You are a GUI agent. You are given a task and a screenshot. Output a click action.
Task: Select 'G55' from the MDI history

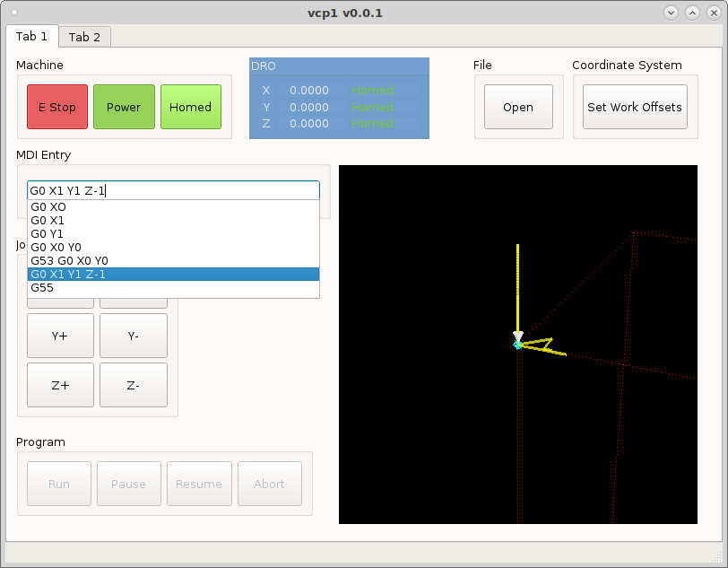pos(173,288)
